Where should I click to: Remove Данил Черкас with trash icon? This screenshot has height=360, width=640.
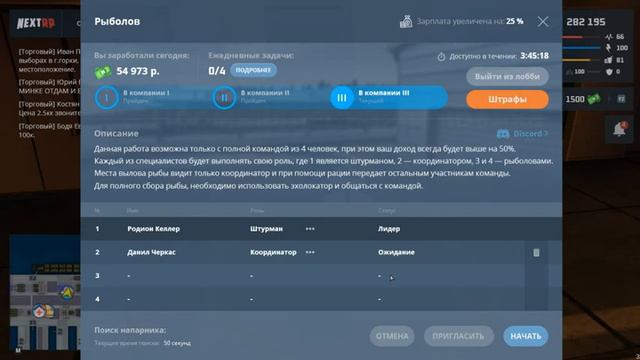(536, 252)
